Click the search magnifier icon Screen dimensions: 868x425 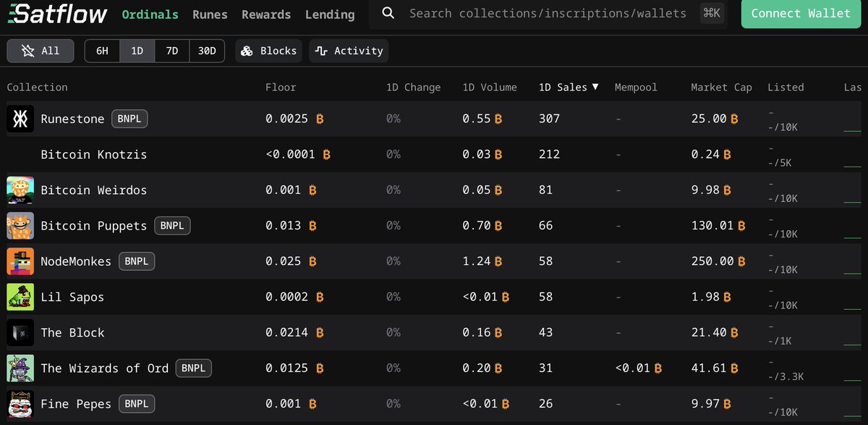[388, 13]
